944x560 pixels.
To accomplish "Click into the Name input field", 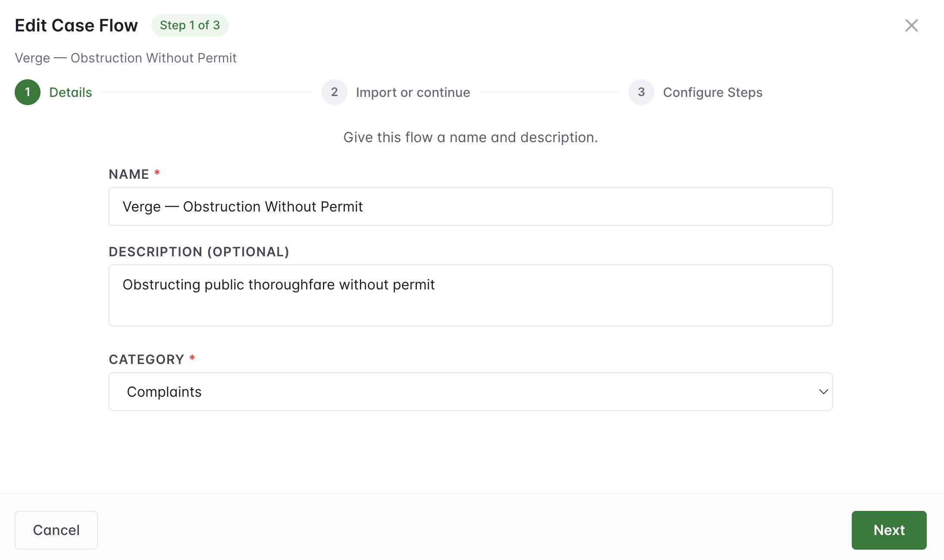I will [470, 206].
